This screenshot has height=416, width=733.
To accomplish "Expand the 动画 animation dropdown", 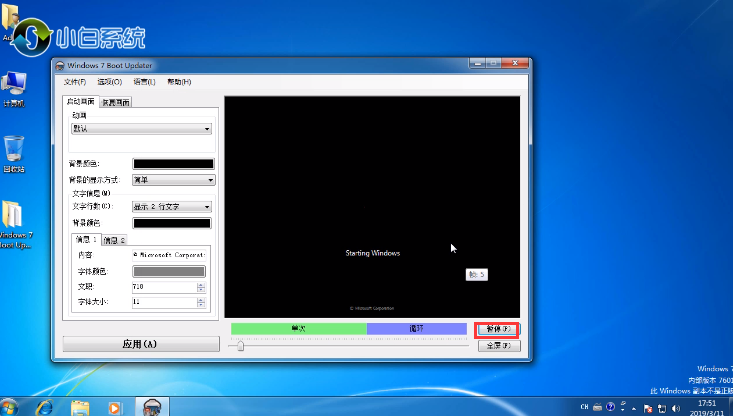I will [141, 129].
